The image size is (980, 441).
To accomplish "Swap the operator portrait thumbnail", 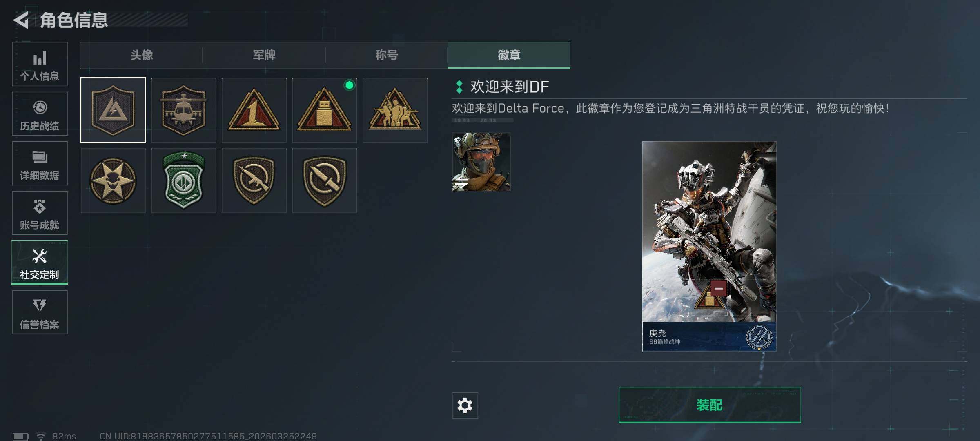I will tap(481, 162).
